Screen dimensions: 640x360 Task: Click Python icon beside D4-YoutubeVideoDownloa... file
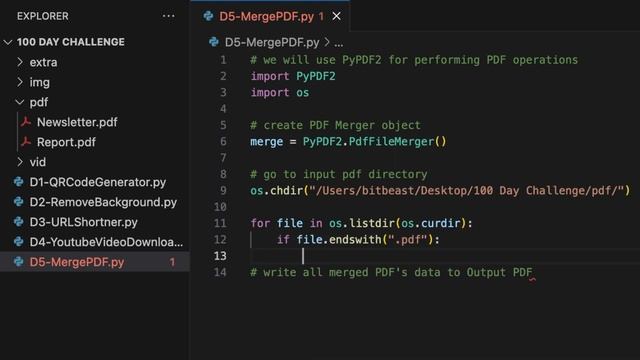click(x=19, y=242)
